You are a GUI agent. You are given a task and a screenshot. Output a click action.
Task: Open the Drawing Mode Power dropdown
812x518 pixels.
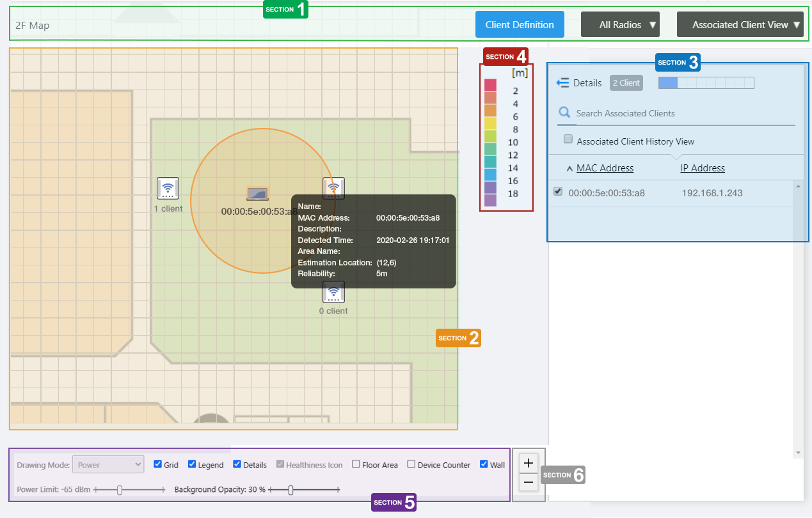point(108,465)
